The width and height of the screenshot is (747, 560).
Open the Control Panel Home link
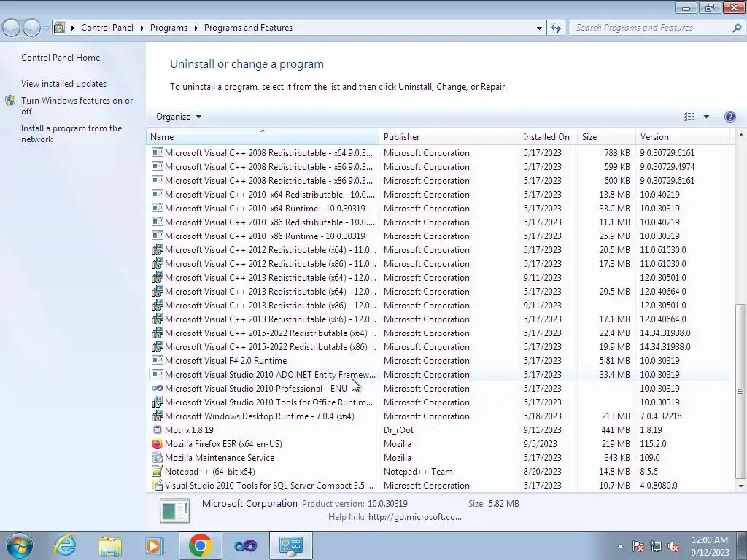[61, 58]
